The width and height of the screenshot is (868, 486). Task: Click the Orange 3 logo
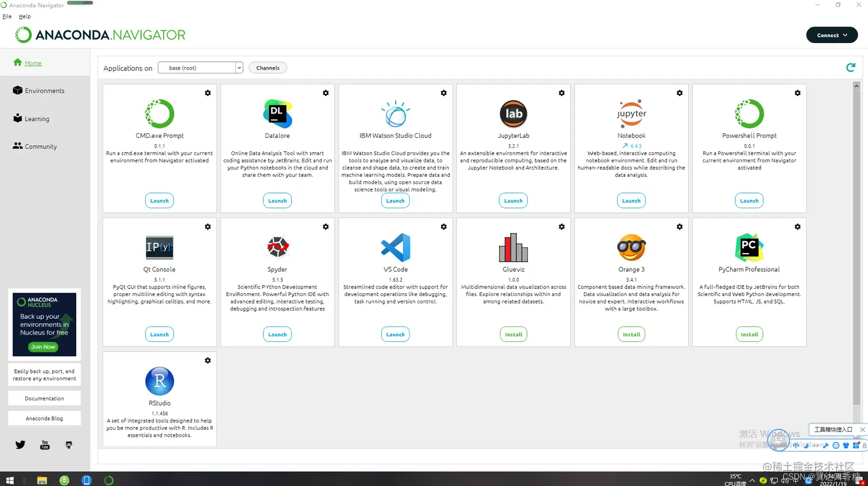click(x=631, y=247)
